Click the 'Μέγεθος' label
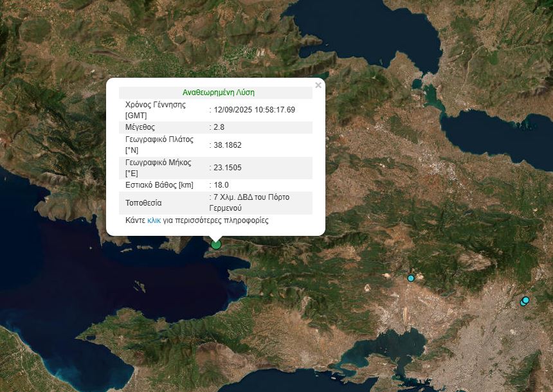Image resolution: width=553 pixels, height=392 pixels. (140, 127)
